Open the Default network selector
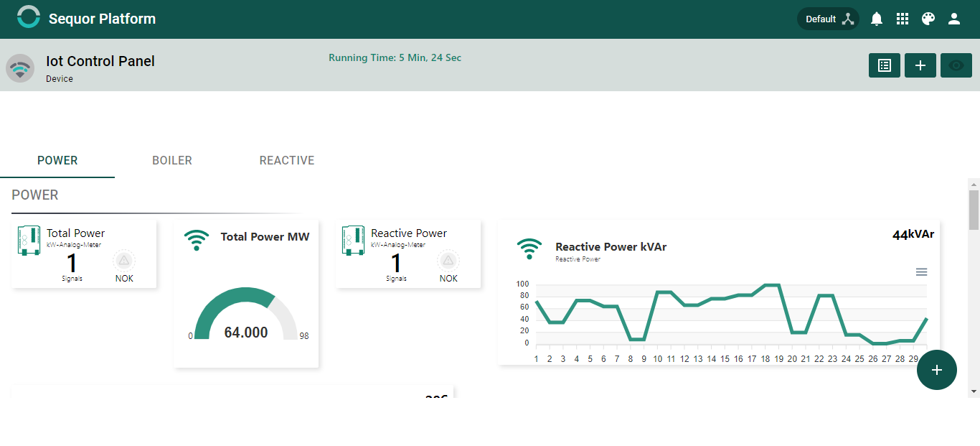 pos(829,19)
